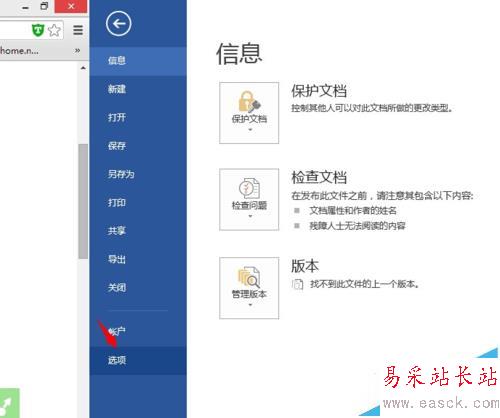
Task: Click the 文档属性和作者的姓名 bullet text
Action: pyautogui.click(x=353, y=211)
